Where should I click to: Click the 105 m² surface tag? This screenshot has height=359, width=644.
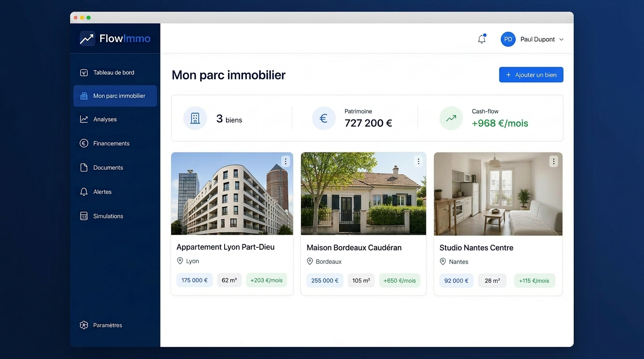(x=361, y=280)
